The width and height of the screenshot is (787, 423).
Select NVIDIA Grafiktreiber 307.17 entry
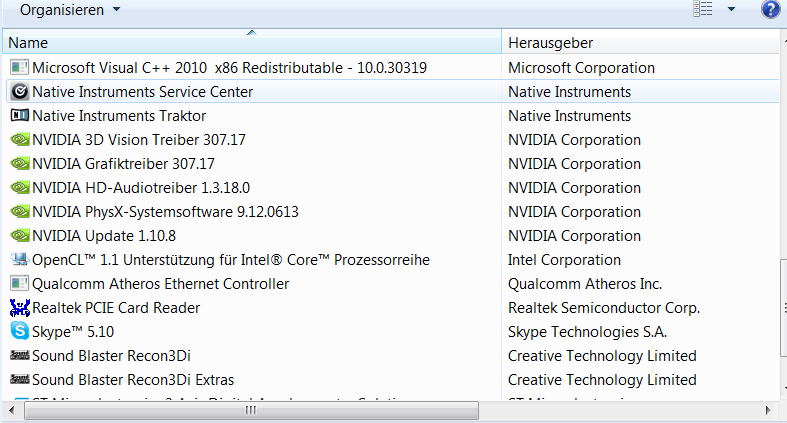click(x=123, y=164)
